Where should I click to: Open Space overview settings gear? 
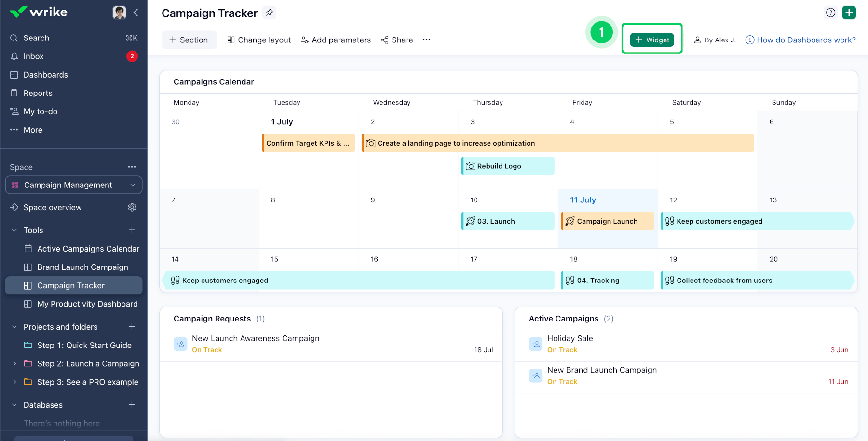(132, 207)
